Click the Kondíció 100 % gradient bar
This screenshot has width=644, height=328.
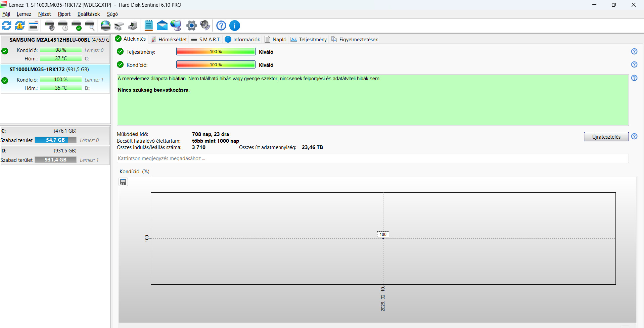point(216,65)
